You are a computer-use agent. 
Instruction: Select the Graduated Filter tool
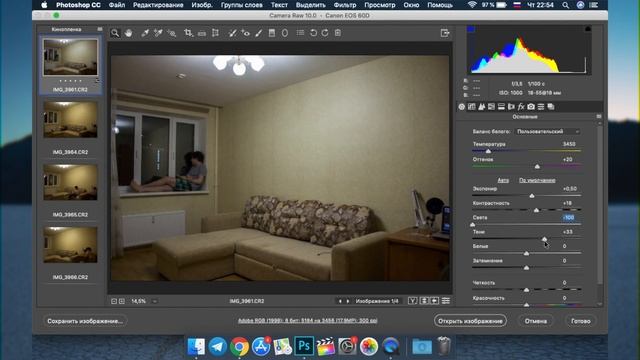tap(272, 33)
